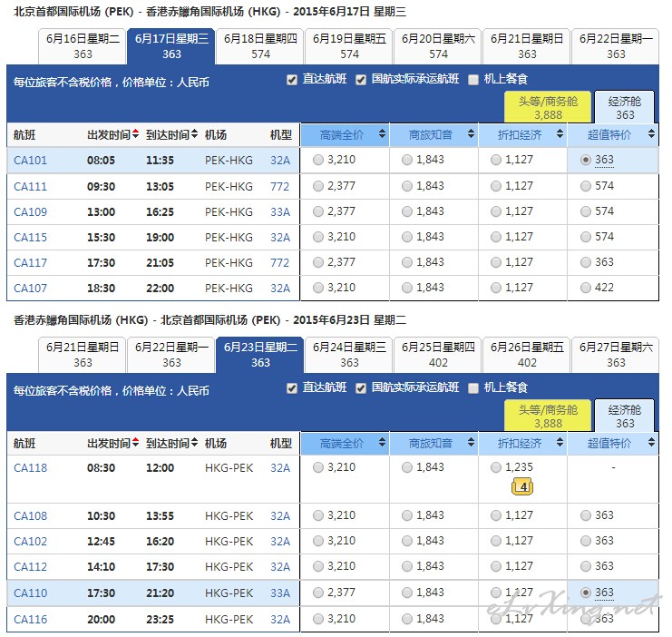Sort outbound 商旅知音 fare column
The image size is (672, 637).
click(471, 133)
